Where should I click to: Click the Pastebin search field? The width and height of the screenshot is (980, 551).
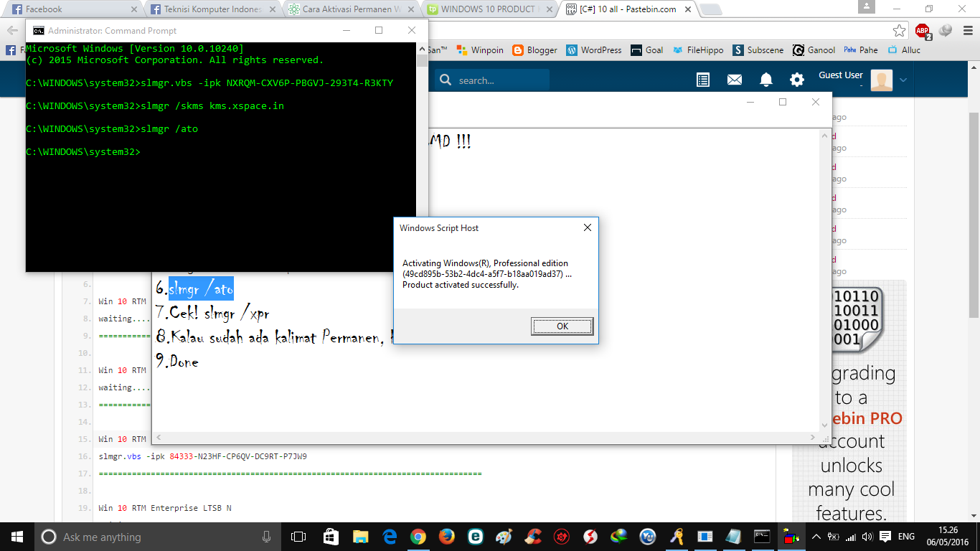tap(492, 80)
